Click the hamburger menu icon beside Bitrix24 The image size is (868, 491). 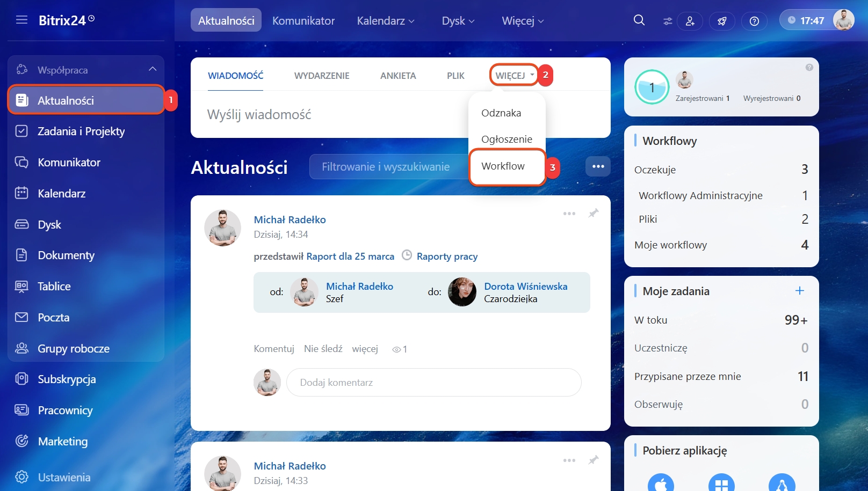pos(21,20)
